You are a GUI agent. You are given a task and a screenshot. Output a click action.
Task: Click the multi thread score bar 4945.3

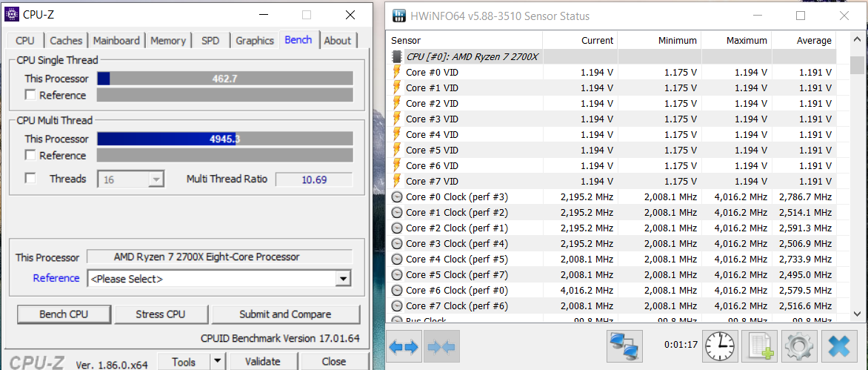pos(224,139)
